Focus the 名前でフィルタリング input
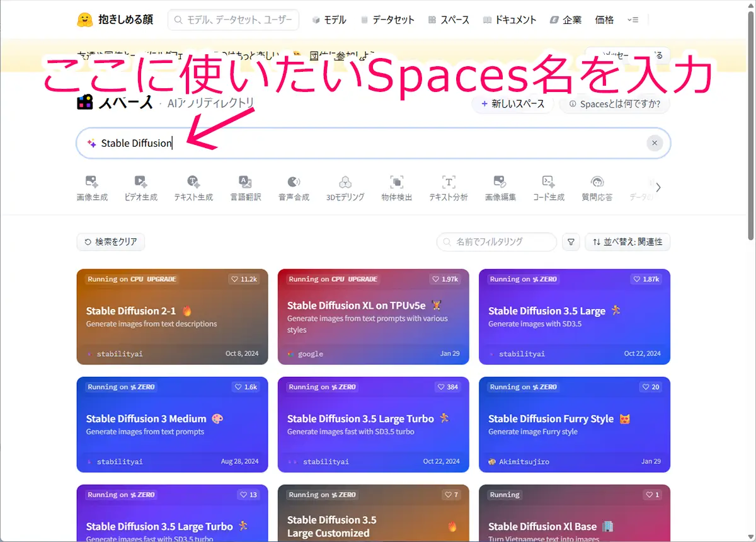The width and height of the screenshot is (756, 542). click(496, 242)
